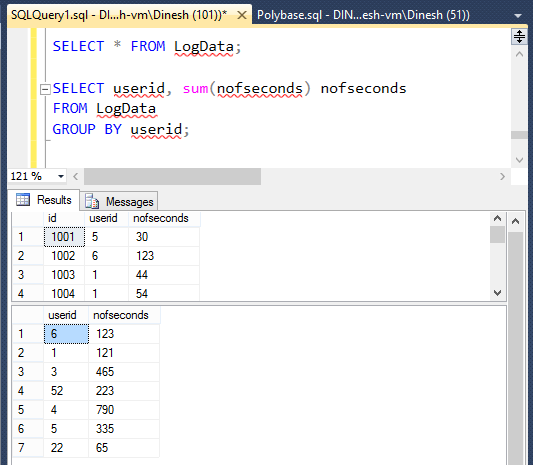Close the SQLQuery1.sql tab
This screenshot has width=533, height=465.
pos(242,15)
